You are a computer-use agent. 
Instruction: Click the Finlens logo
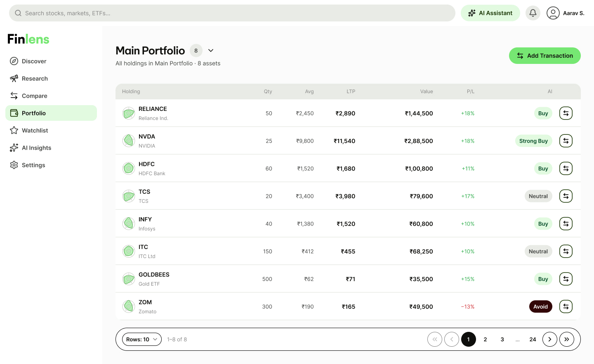coord(28,39)
